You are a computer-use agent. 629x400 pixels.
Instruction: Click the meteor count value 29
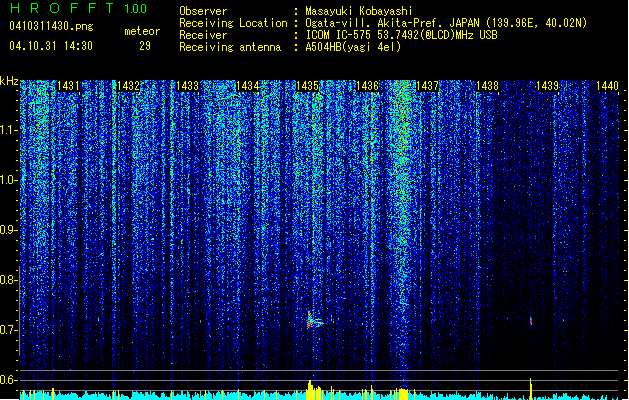click(x=145, y=46)
